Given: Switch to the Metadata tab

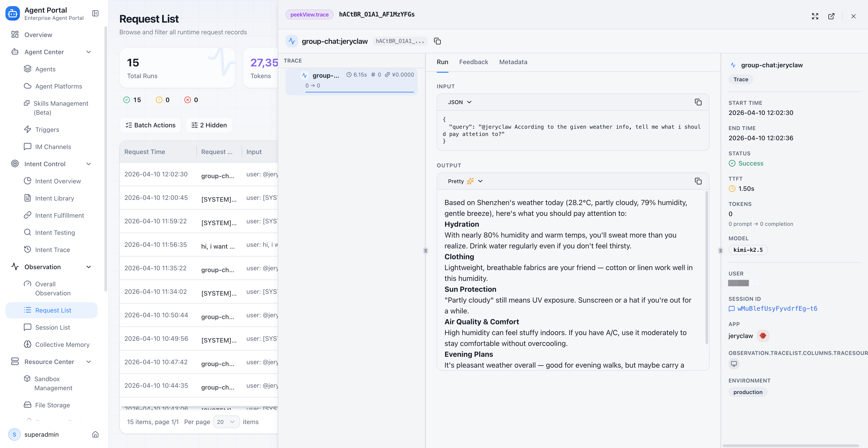Looking at the screenshot, I should point(513,62).
